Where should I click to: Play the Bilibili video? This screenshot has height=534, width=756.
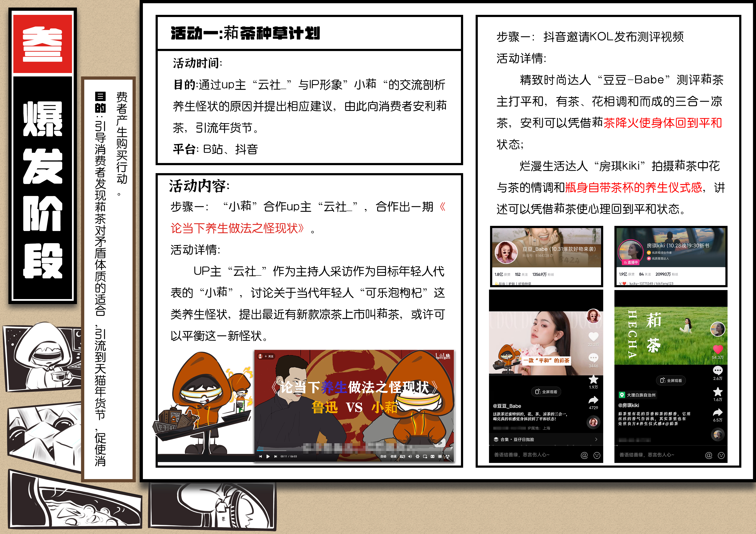point(268,456)
